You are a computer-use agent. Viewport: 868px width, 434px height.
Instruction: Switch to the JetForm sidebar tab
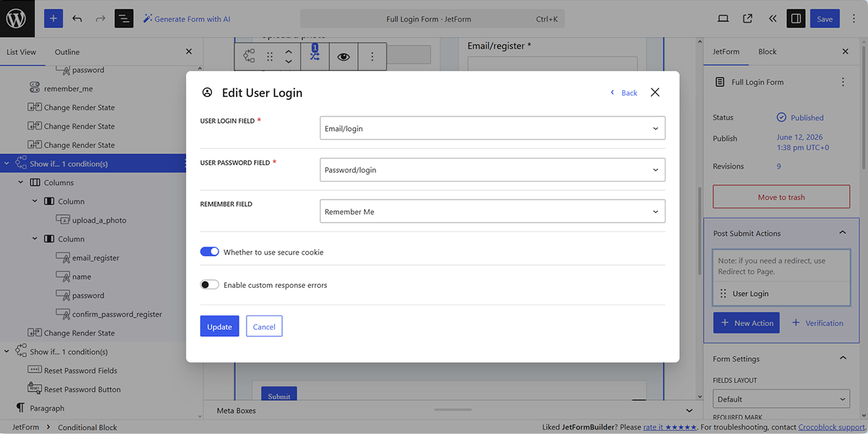(726, 51)
